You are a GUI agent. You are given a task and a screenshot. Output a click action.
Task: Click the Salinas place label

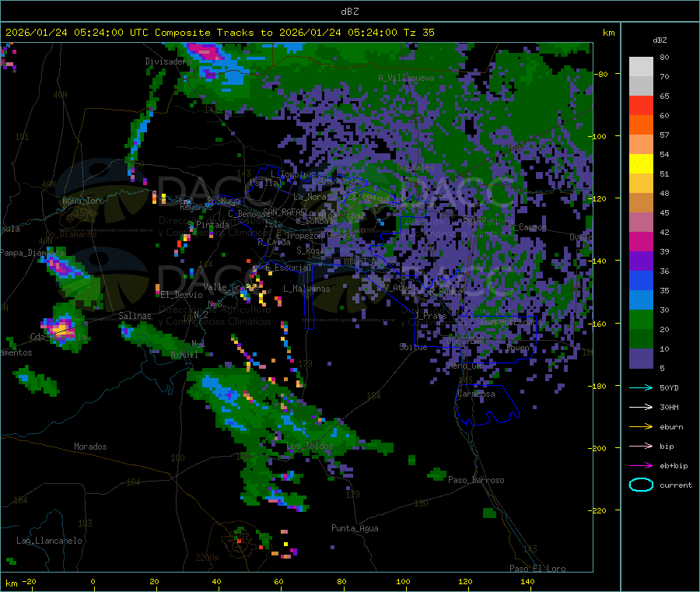tap(135, 316)
